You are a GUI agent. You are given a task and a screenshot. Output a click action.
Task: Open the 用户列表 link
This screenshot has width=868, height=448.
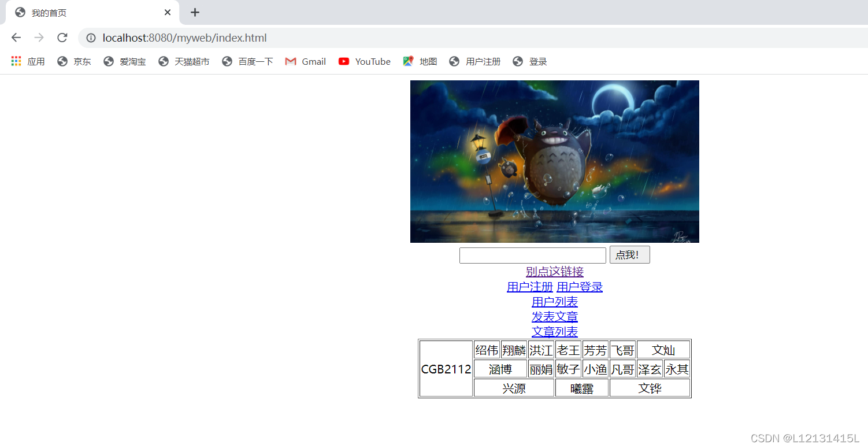click(x=555, y=301)
